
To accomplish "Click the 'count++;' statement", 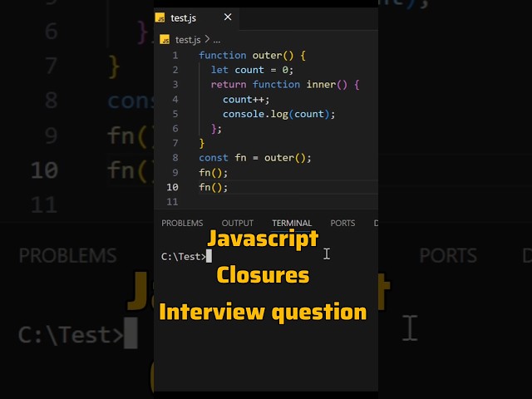I will (246, 100).
